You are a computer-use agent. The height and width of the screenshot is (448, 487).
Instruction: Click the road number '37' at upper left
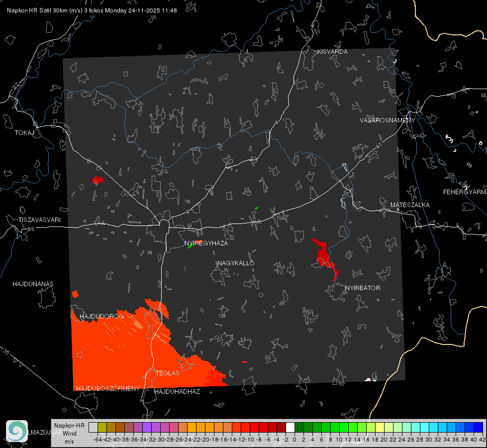click(16, 86)
